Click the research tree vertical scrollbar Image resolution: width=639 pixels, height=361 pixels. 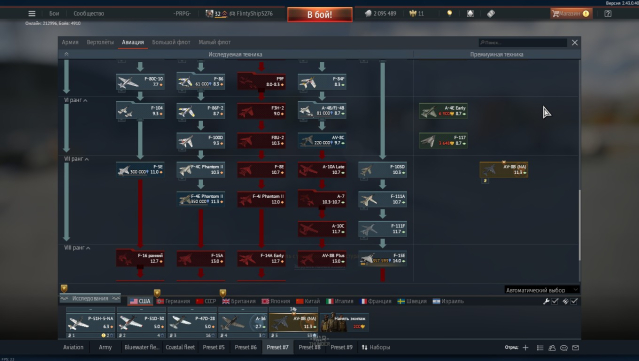pyautogui.click(x=580, y=225)
